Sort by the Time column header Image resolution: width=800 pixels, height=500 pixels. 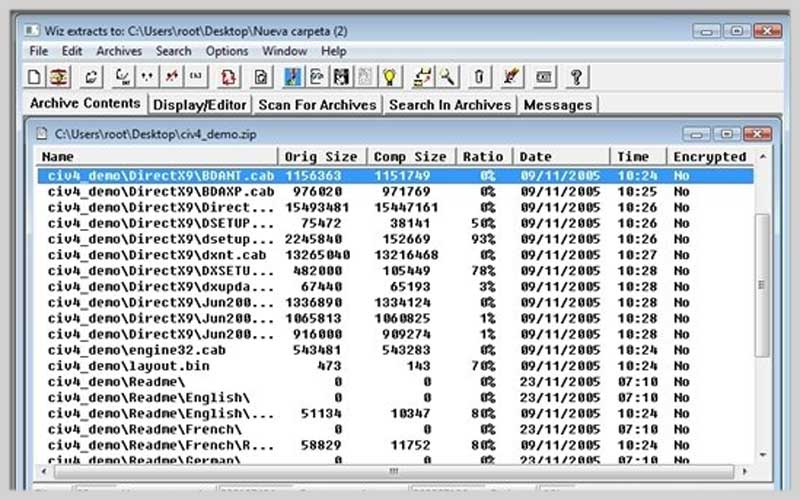(638, 157)
